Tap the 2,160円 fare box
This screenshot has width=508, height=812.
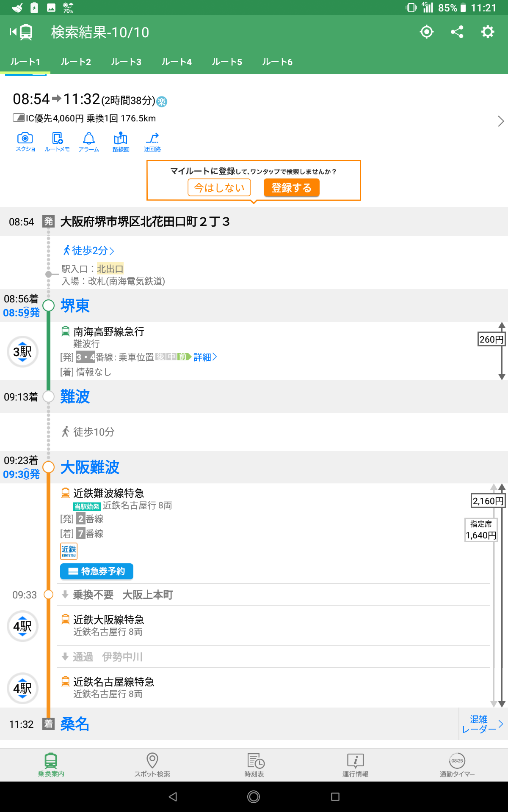pyautogui.click(x=488, y=501)
